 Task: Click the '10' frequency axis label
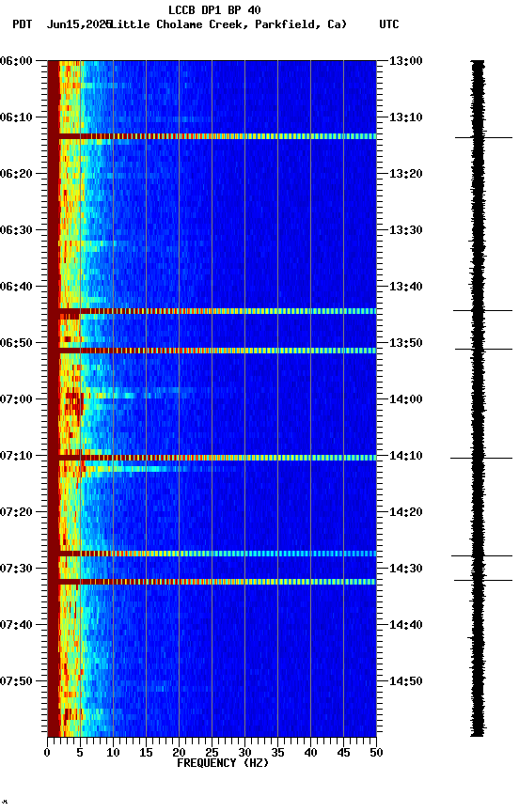click(x=113, y=754)
